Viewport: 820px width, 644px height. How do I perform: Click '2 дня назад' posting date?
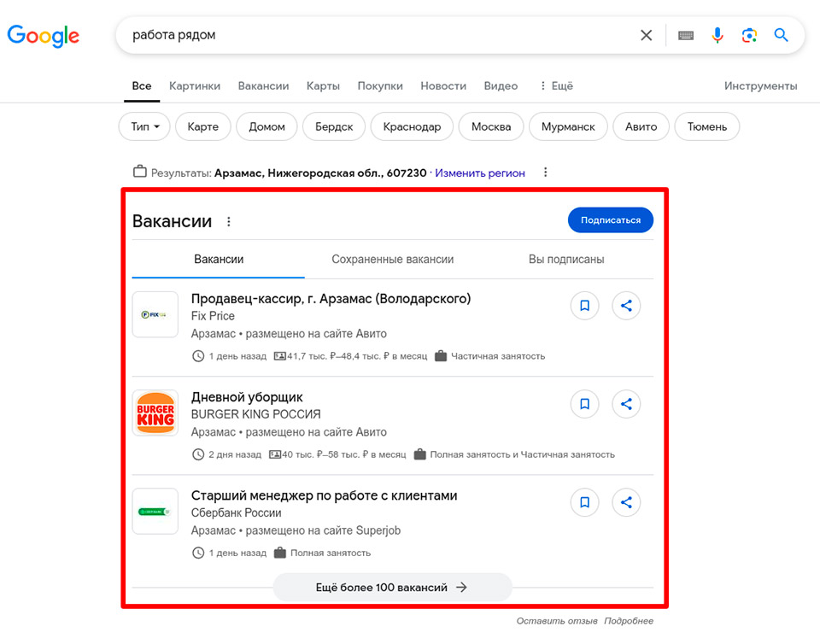coord(235,454)
